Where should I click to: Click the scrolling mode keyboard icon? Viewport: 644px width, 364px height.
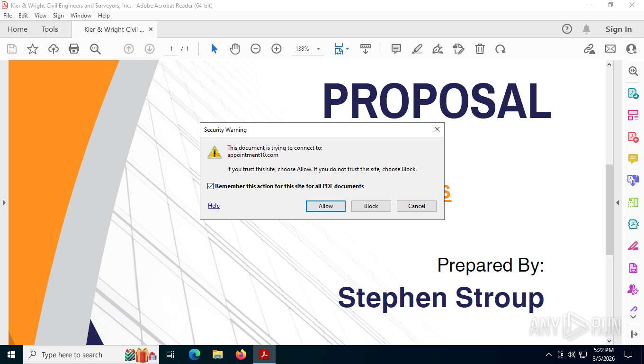click(365, 49)
